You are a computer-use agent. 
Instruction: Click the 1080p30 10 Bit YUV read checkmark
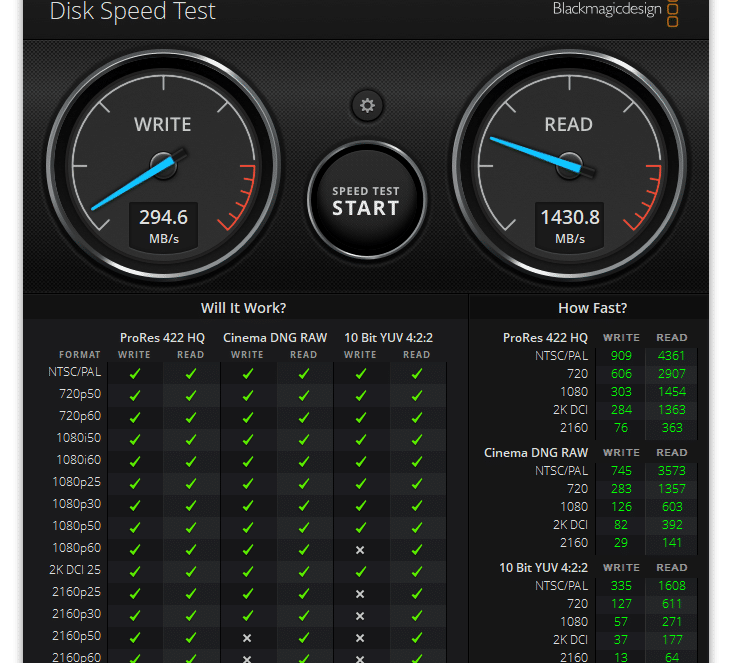click(x=417, y=505)
